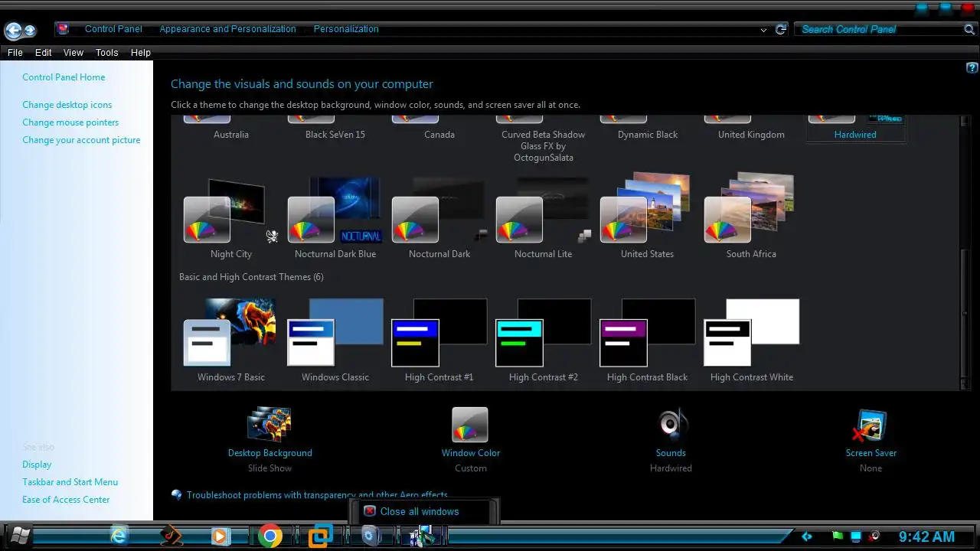This screenshot has height=551, width=980.
Task: Select Curved Beta Shadow Glass FX theme
Action: 544,139
